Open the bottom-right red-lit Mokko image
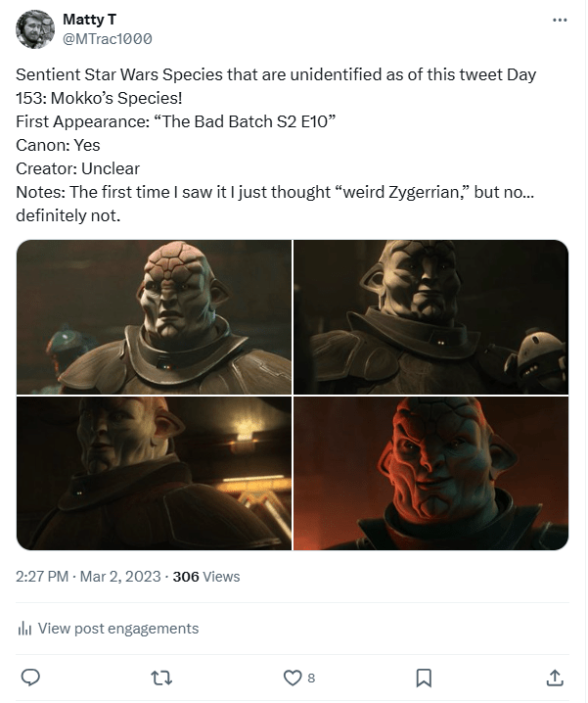The image size is (588, 703). (430, 473)
